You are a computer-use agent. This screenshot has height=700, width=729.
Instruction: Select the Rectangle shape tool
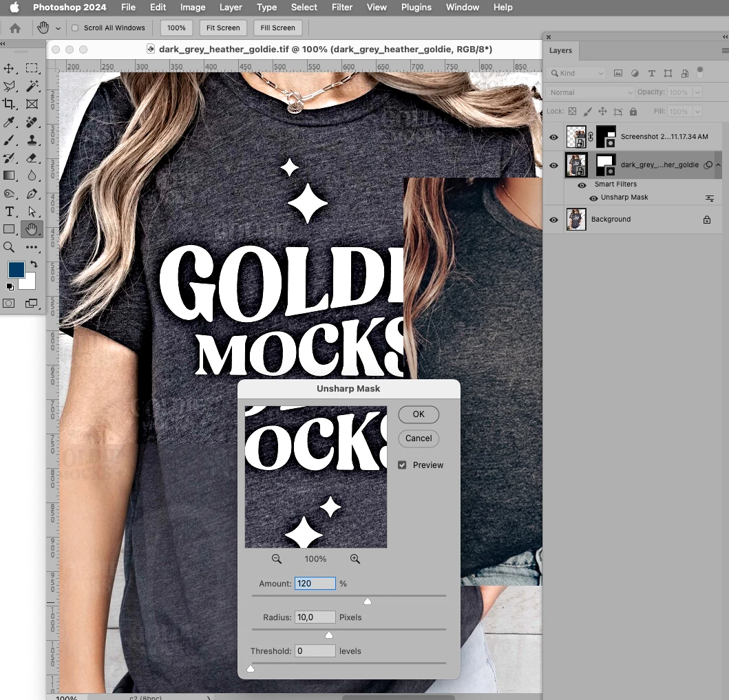9,229
